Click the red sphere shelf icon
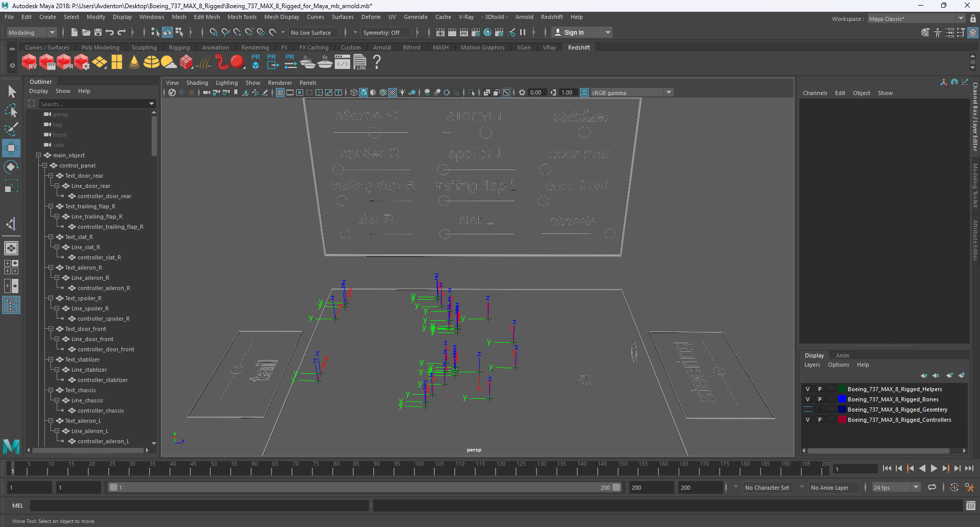 [237, 62]
